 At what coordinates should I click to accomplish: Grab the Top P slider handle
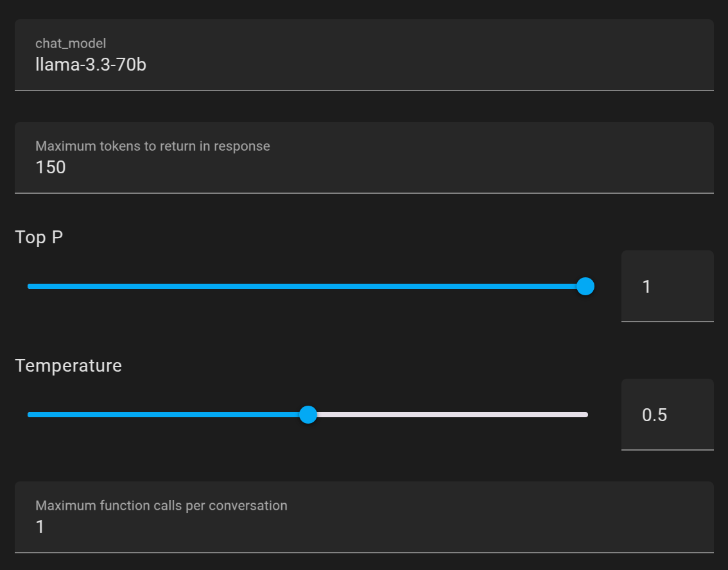click(x=585, y=286)
